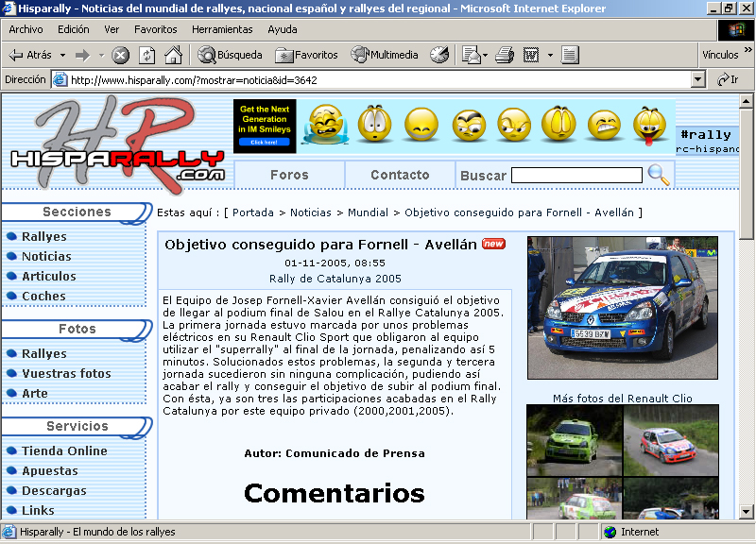Expand the Forward history dropdown arrow
This screenshot has width=756, height=544.
101,56
